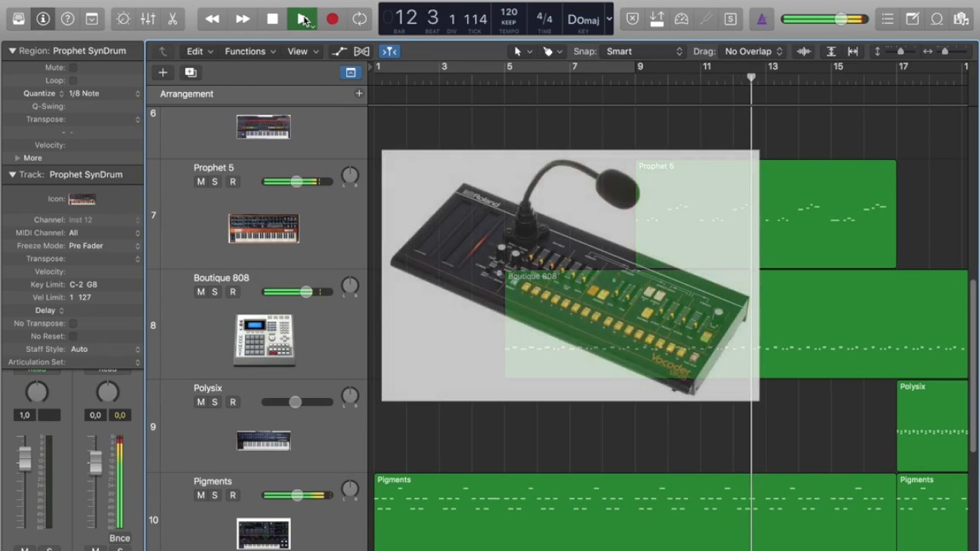Viewport: 980px width, 551px height.
Task: Toggle Waveform Zoom button
Action: 804,51
